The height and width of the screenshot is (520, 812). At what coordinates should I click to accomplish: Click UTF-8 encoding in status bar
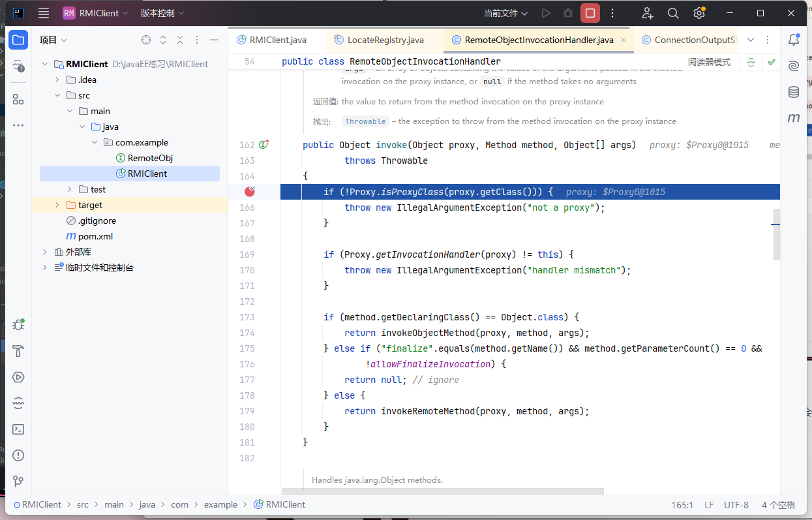point(736,504)
